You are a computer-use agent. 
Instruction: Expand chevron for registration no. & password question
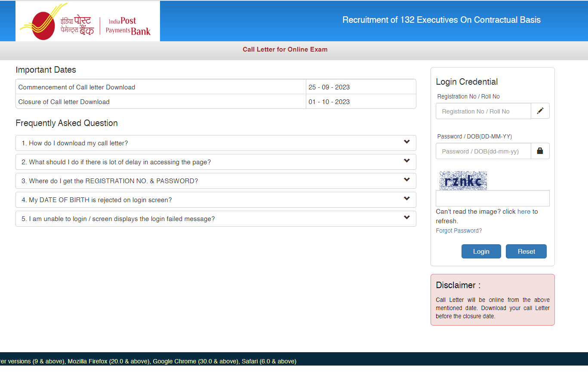tap(406, 180)
